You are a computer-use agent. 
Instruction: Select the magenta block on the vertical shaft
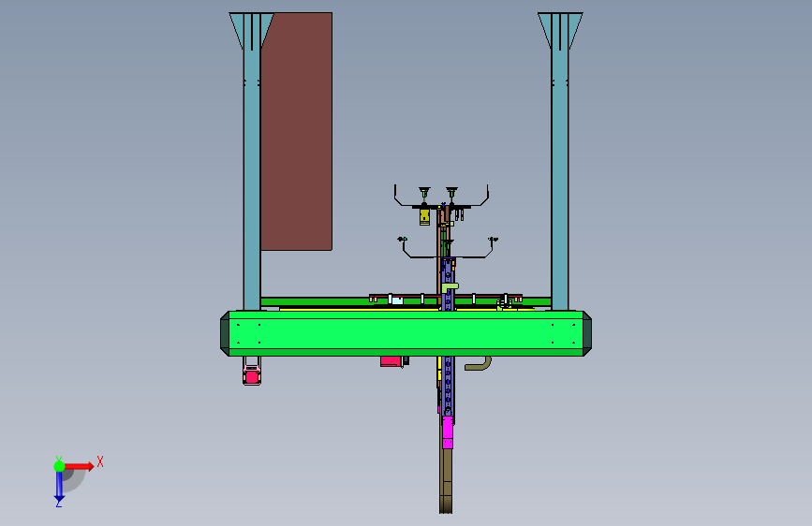point(448,432)
